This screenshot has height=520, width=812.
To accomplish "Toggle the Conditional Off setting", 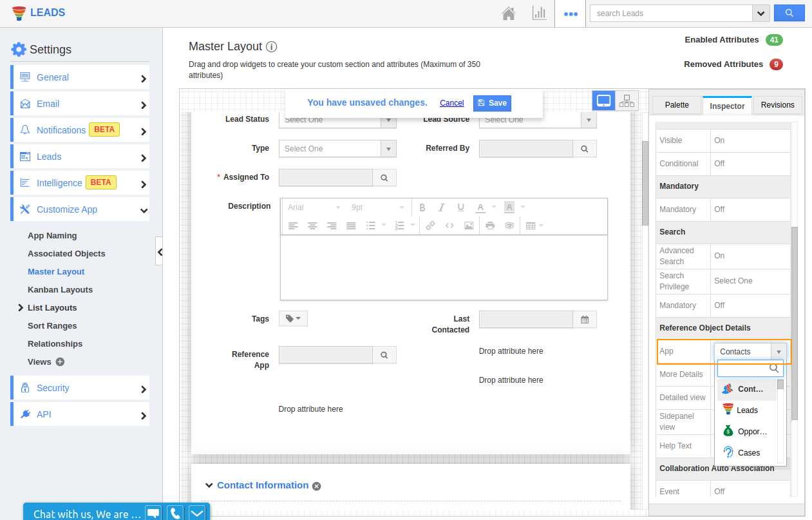I will coord(719,164).
